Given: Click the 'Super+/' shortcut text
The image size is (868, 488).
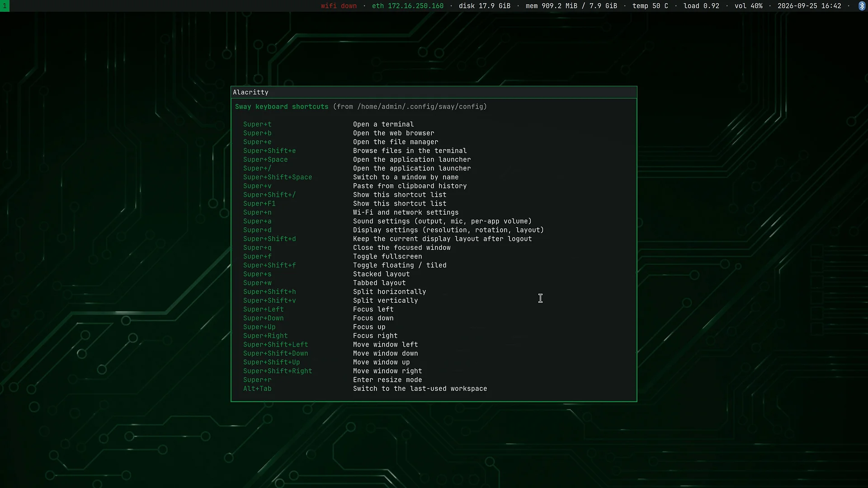Looking at the screenshot, I should point(257,169).
